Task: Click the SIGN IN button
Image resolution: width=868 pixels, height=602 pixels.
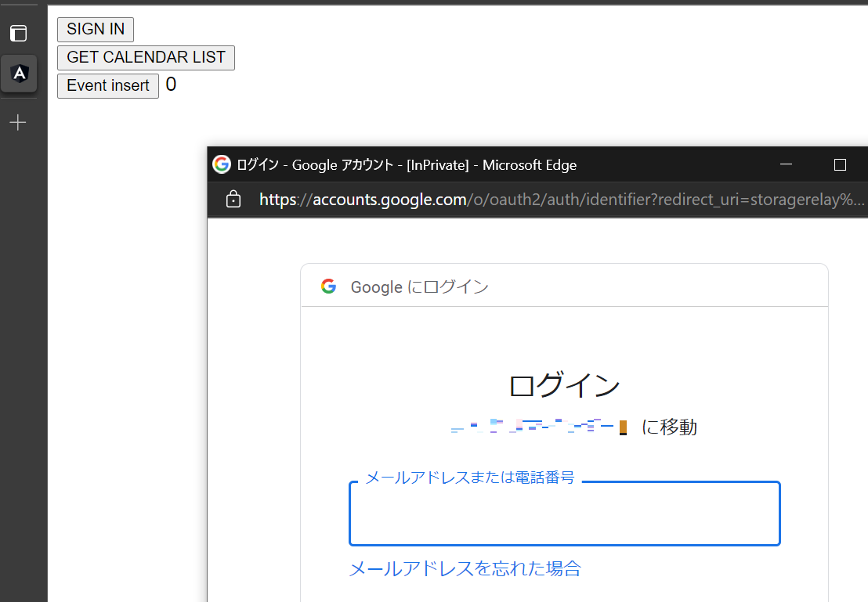Action: coord(96,29)
